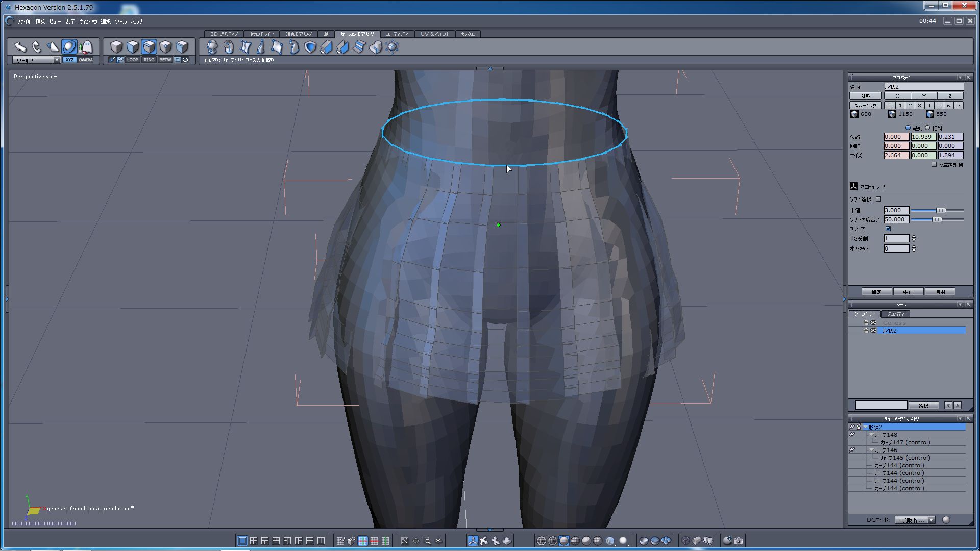Click the camera snapshot icon
980x551 pixels.
tap(739, 541)
